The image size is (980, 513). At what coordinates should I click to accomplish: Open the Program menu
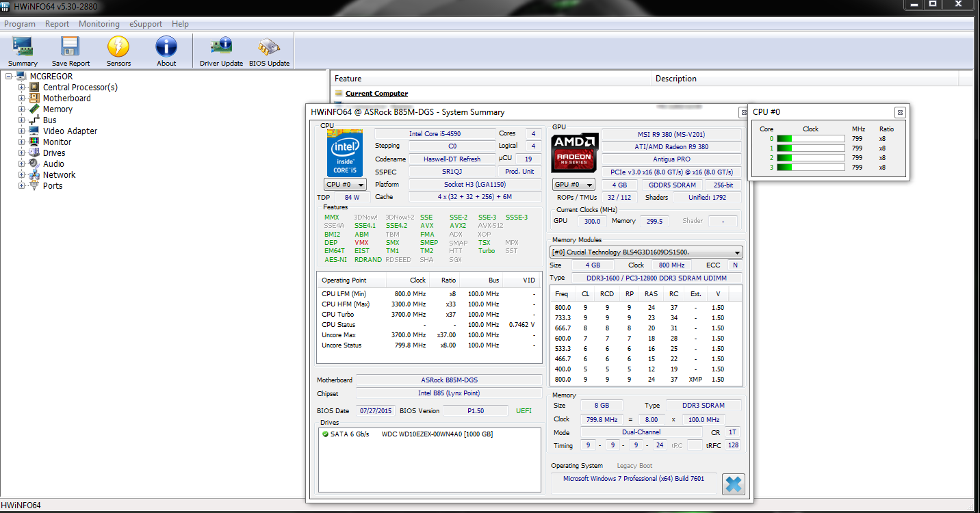(20, 24)
